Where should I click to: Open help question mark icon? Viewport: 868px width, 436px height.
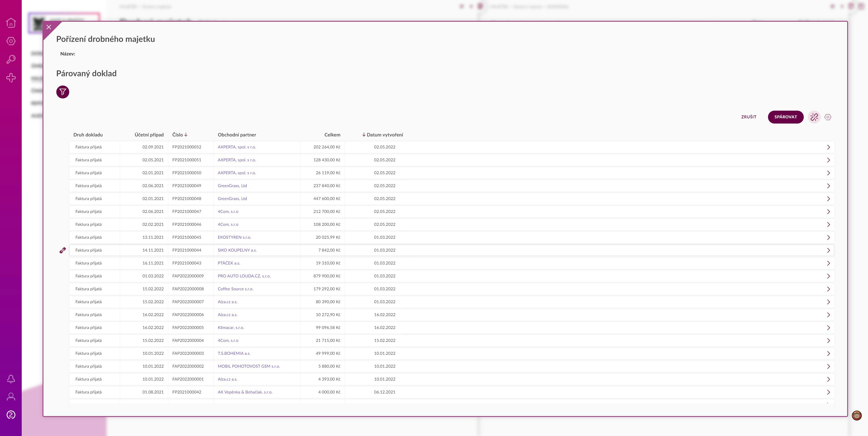(11, 415)
